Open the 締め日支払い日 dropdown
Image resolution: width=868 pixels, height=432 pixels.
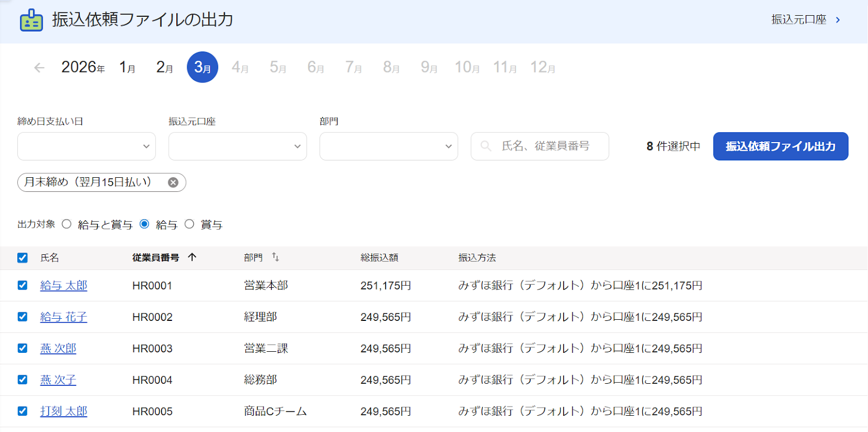[x=86, y=146]
